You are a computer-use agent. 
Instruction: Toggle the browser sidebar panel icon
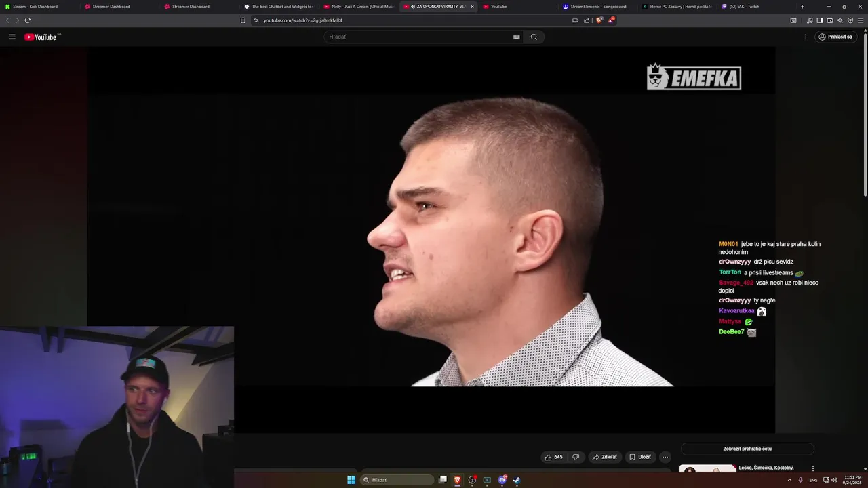coord(820,20)
